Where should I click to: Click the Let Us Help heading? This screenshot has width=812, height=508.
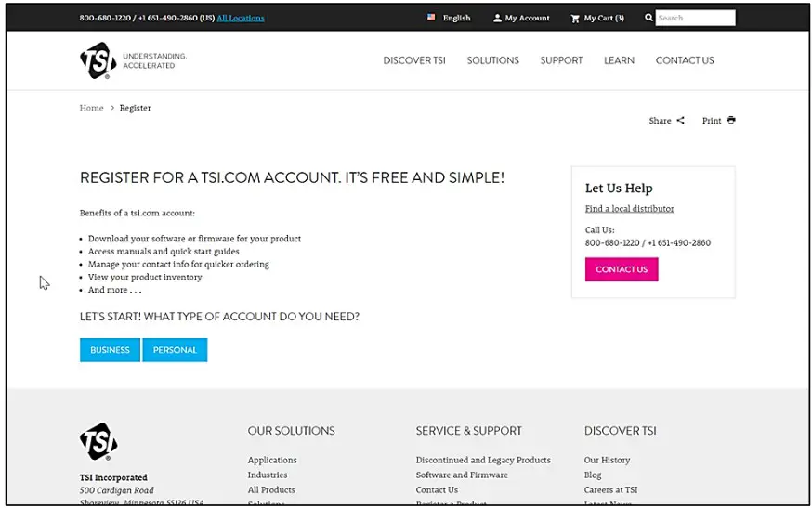click(619, 188)
